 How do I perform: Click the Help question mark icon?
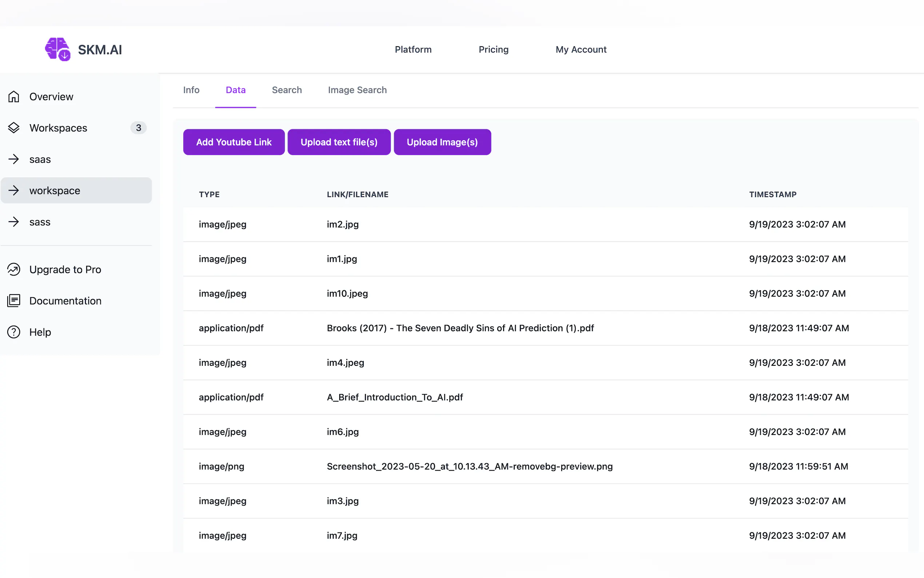14,332
